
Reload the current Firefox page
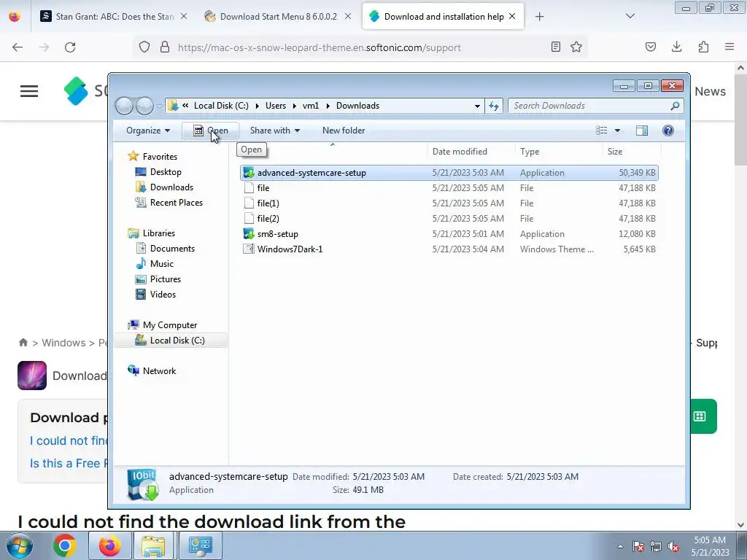point(70,47)
